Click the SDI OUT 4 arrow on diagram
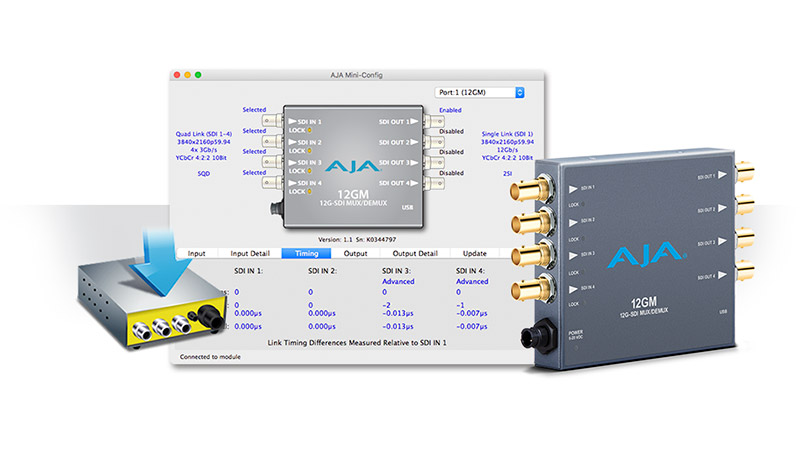The height and width of the screenshot is (450, 800). tap(414, 183)
